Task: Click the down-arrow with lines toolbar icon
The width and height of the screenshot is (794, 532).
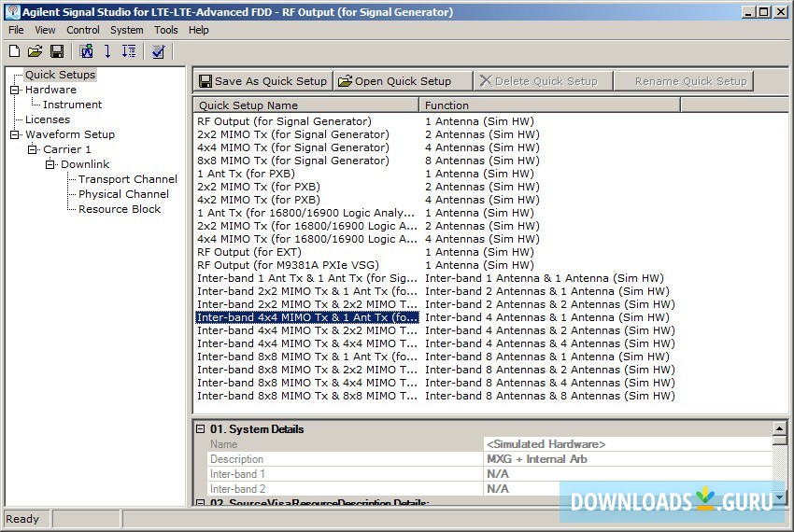Action: [x=129, y=51]
